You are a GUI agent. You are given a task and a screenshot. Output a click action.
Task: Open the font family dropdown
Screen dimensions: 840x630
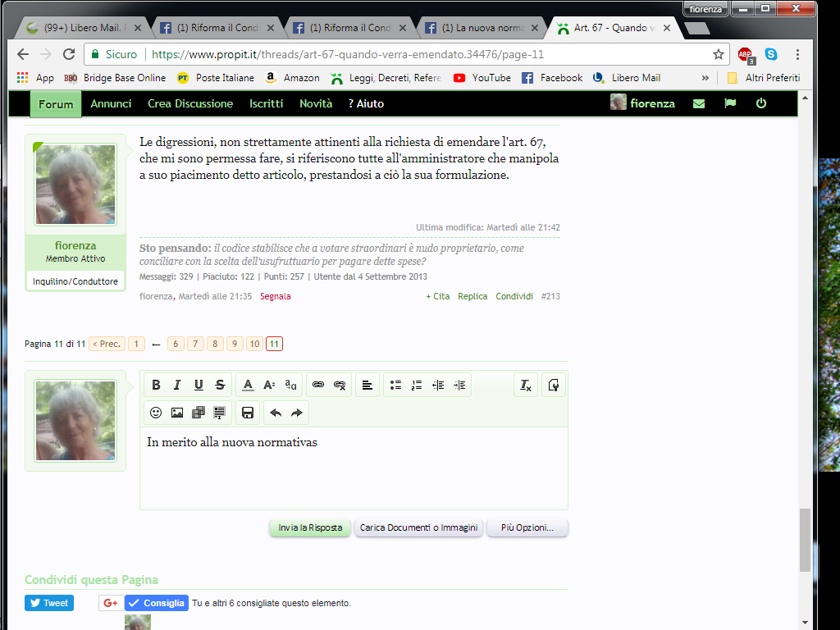tap(290, 385)
